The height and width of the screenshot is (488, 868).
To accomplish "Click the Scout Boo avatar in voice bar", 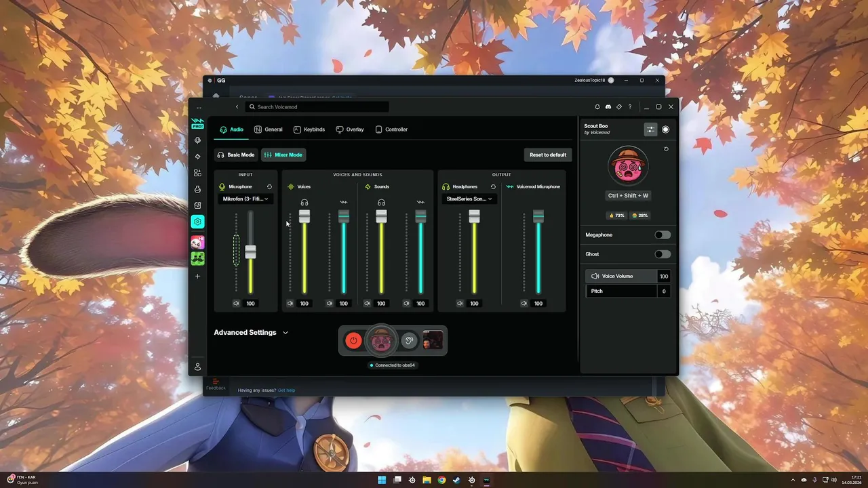I will click(x=381, y=341).
